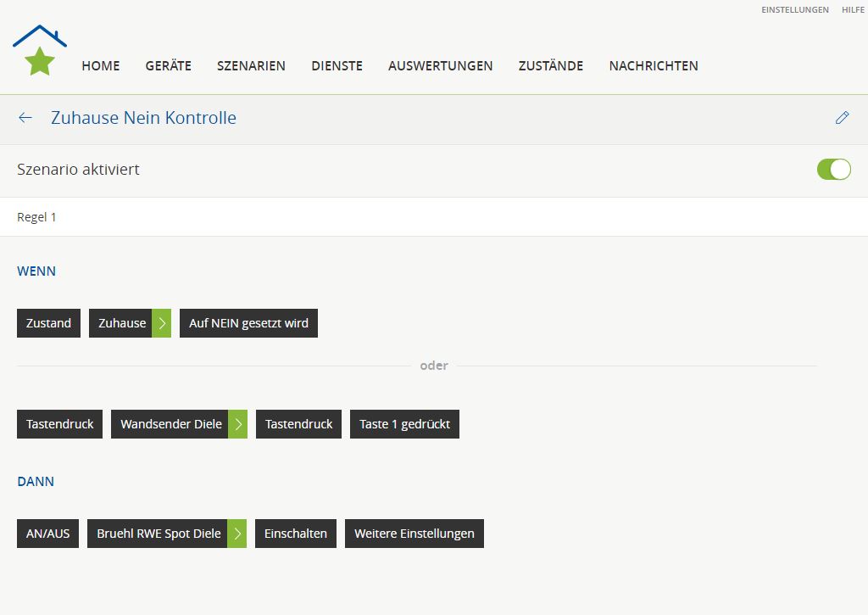Select the Taste 1 gedrückt condition
Viewport: 868px width, 615px height.
point(404,424)
